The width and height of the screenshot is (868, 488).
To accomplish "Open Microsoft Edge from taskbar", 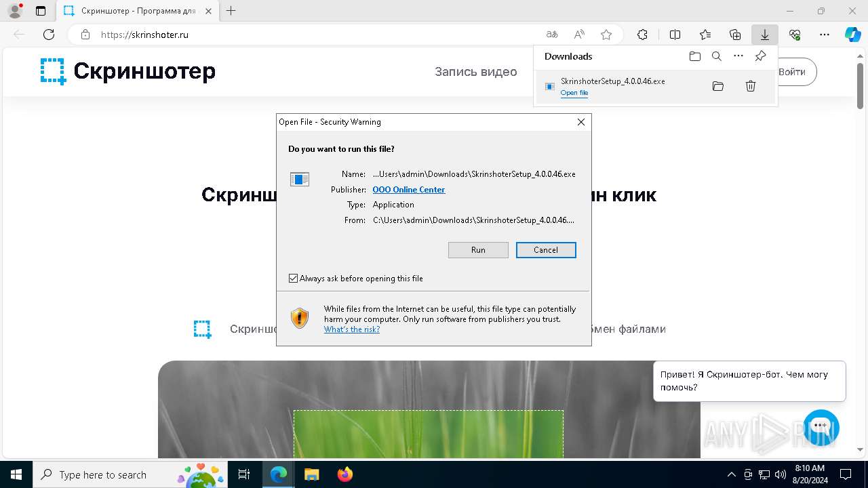I will 279,474.
